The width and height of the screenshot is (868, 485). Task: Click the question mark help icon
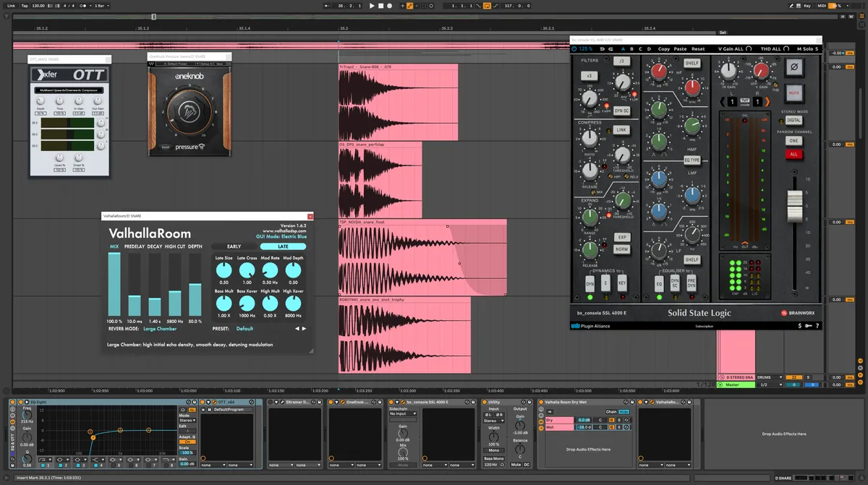(817, 326)
